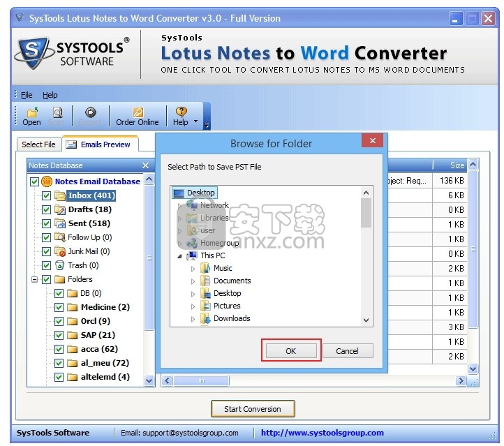The width and height of the screenshot is (504, 446).
Task: Click the Order Online key icon
Action: [x=138, y=112]
